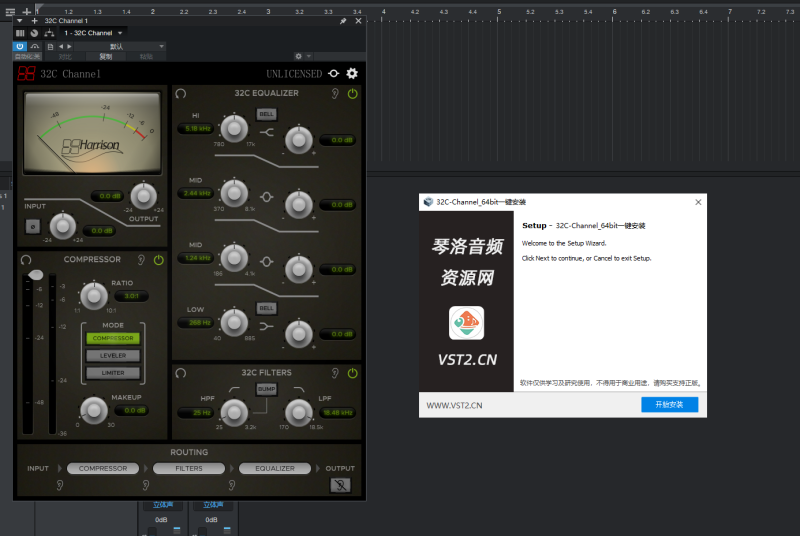Viewport: 800px width, 536px height.
Task: Expand the 默认 preset dropdown
Action: pyautogui.click(x=161, y=46)
